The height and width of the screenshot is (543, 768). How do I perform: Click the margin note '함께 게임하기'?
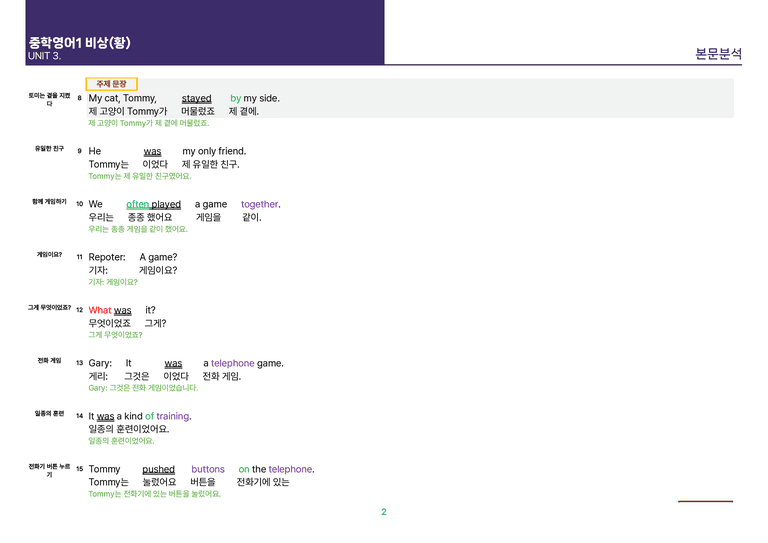[x=49, y=201]
